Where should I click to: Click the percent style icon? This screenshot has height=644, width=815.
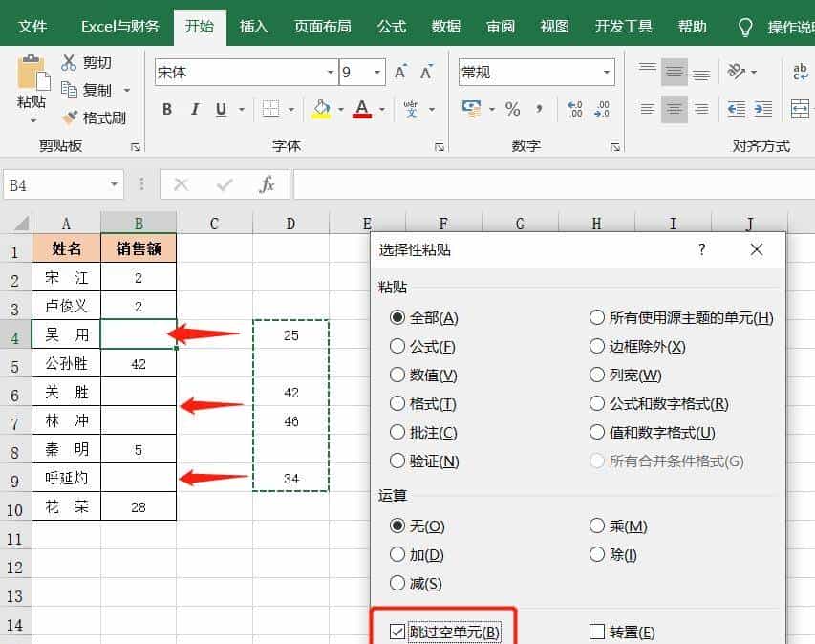(x=512, y=109)
